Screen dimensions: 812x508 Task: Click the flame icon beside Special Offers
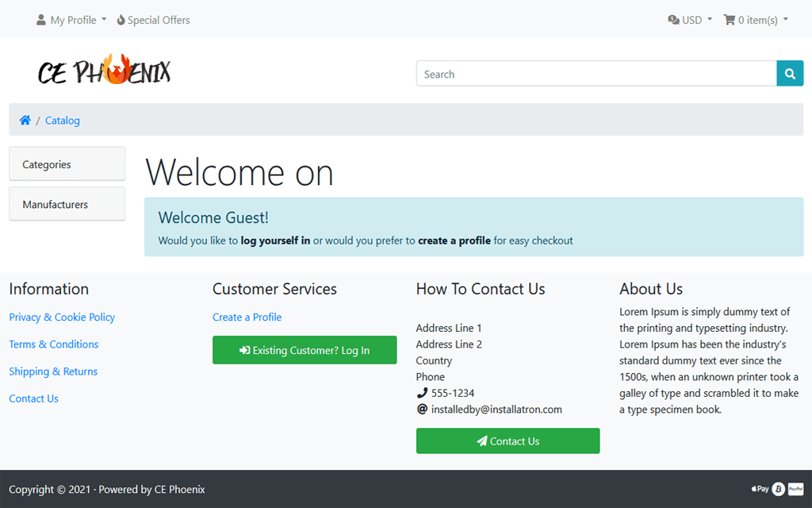point(121,20)
